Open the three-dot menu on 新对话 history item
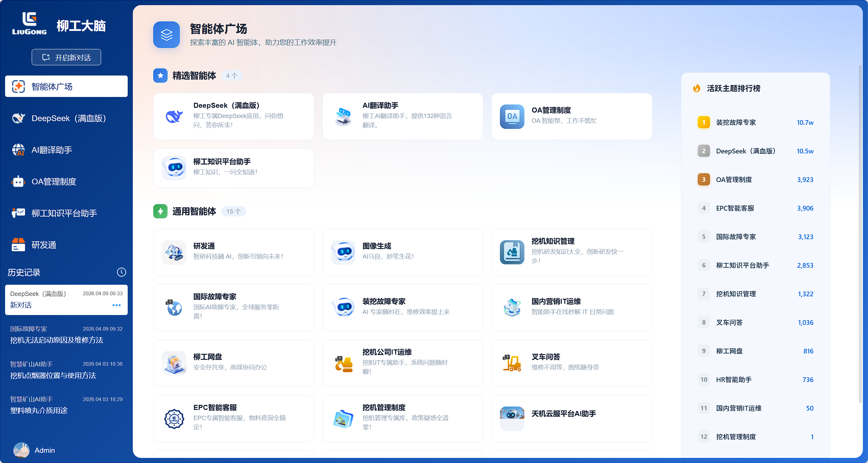Image resolution: width=868 pixels, height=463 pixels. tap(116, 305)
